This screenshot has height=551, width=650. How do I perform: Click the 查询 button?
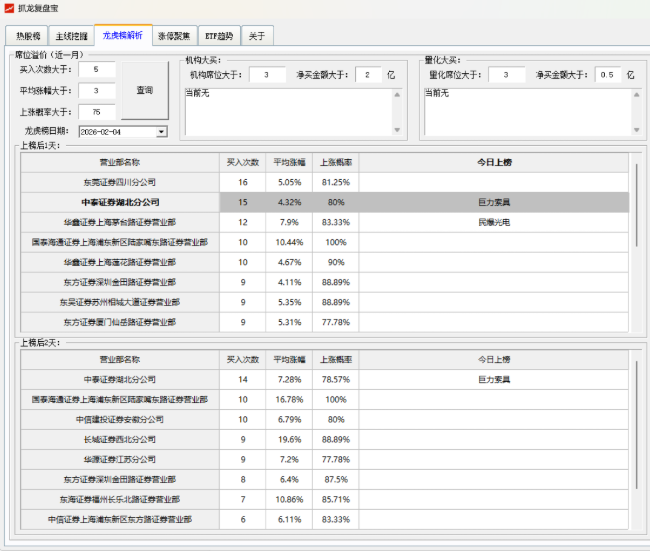point(145,90)
